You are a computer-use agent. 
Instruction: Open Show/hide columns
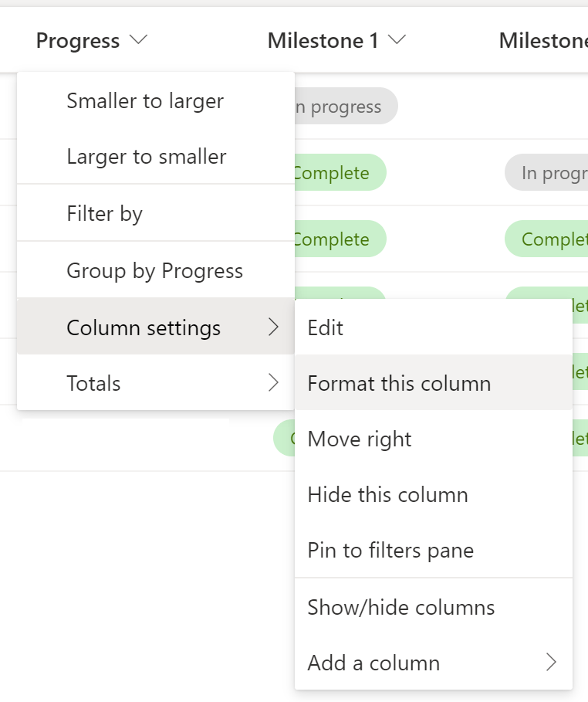(401, 608)
